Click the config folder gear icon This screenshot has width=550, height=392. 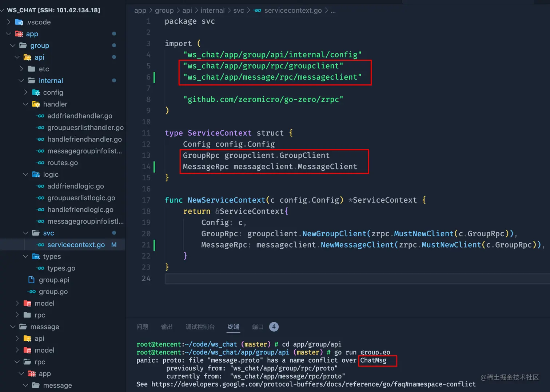click(36, 92)
